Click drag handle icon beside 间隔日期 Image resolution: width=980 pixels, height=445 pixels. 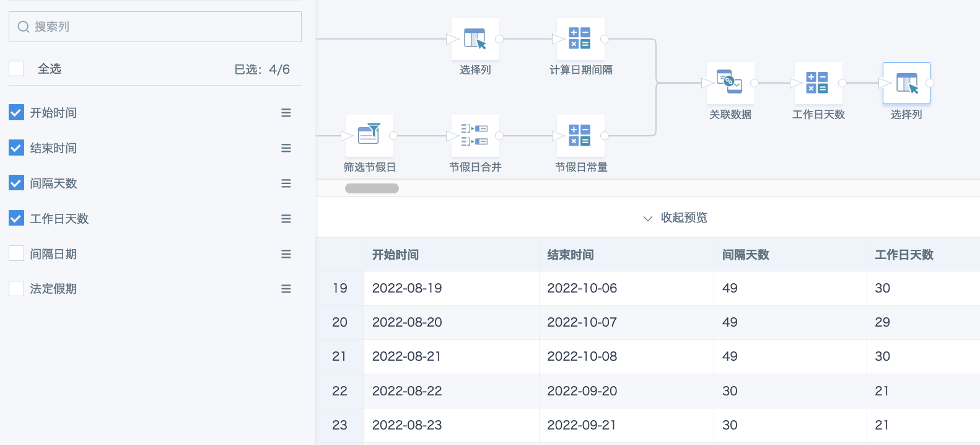286,254
